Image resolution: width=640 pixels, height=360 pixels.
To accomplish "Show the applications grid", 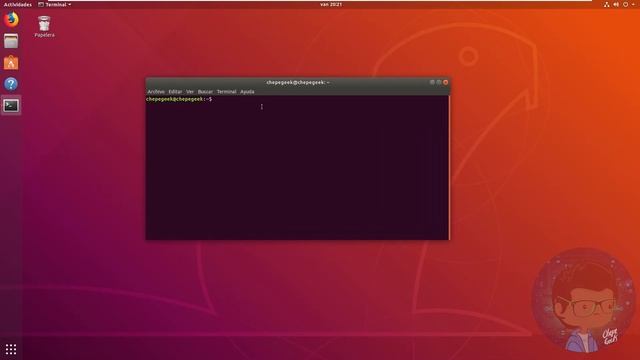I will pos(11,349).
